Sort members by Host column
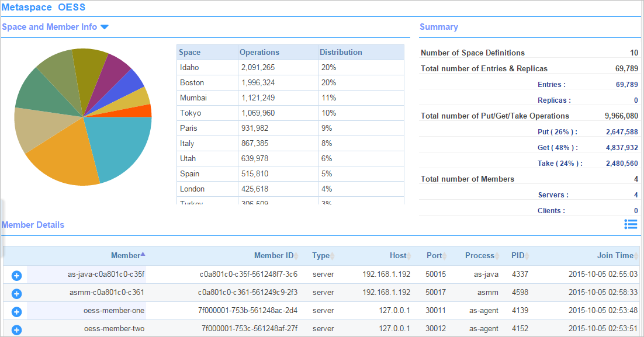This screenshot has width=644, height=337. (399, 255)
